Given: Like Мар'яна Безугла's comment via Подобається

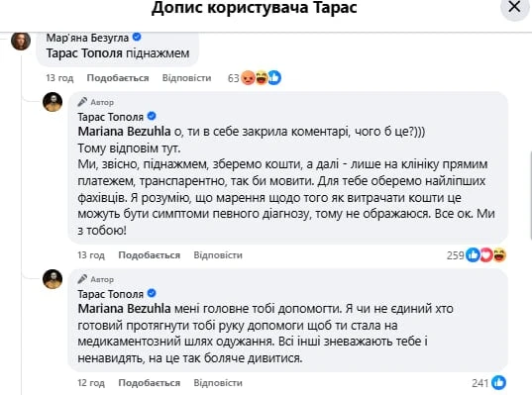Looking at the screenshot, I should coord(118,78).
